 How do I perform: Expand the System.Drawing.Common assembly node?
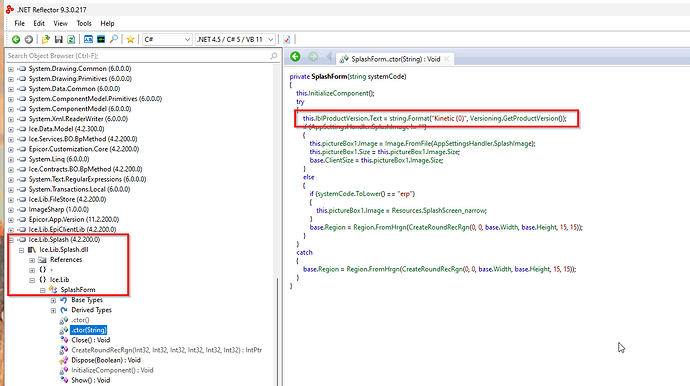[11, 69]
